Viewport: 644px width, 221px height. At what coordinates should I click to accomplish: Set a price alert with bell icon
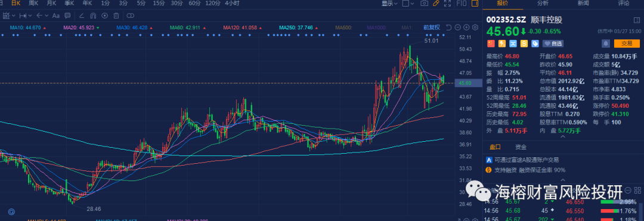coord(606,43)
